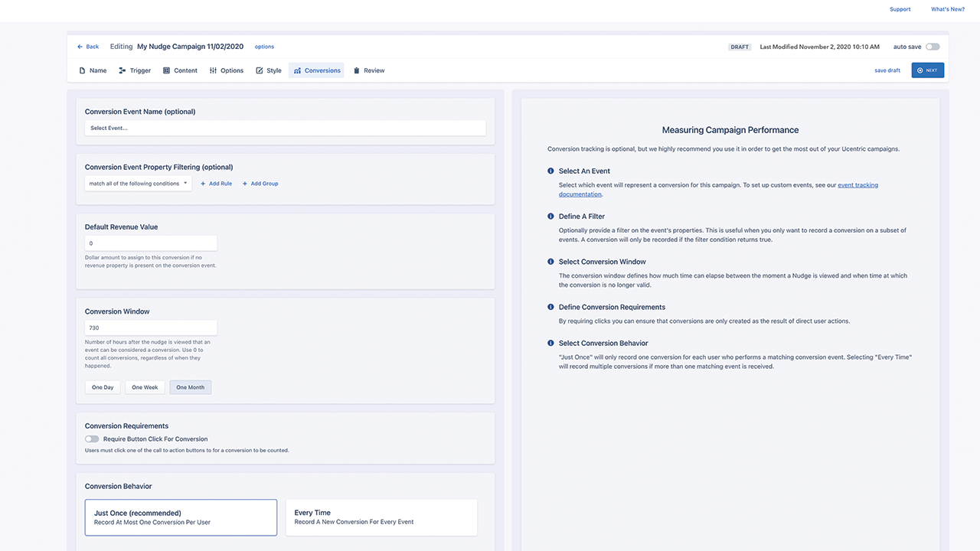Open the campaign options menu link

click(x=264, y=47)
